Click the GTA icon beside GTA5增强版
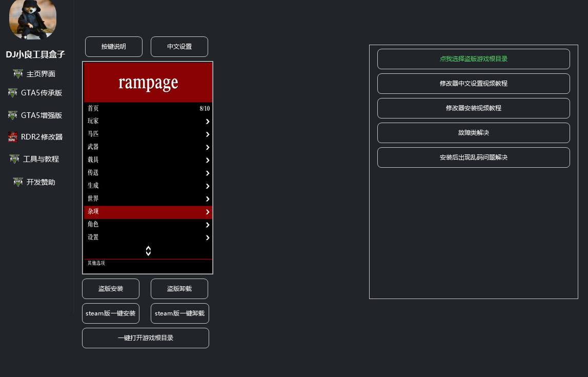 [x=13, y=115]
